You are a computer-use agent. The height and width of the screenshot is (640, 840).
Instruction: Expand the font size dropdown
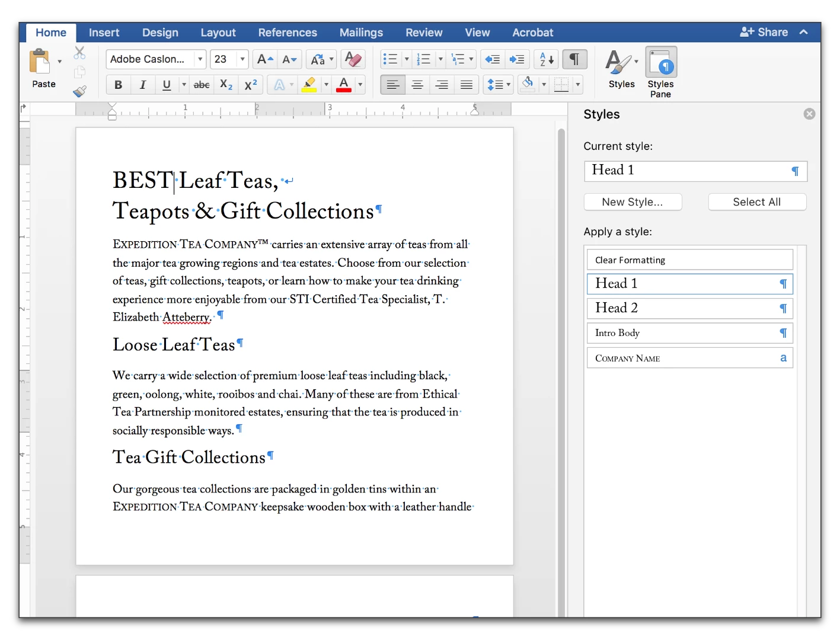pyautogui.click(x=242, y=59)
